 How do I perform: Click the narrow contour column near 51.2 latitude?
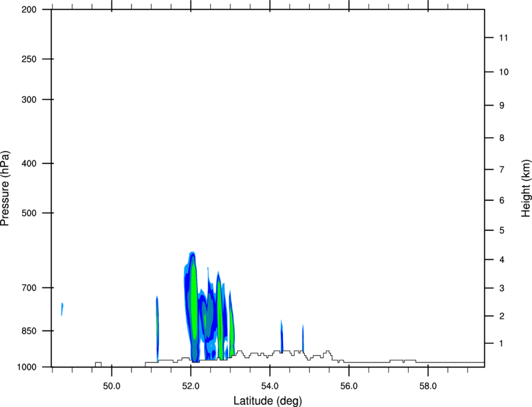[157, 329]
